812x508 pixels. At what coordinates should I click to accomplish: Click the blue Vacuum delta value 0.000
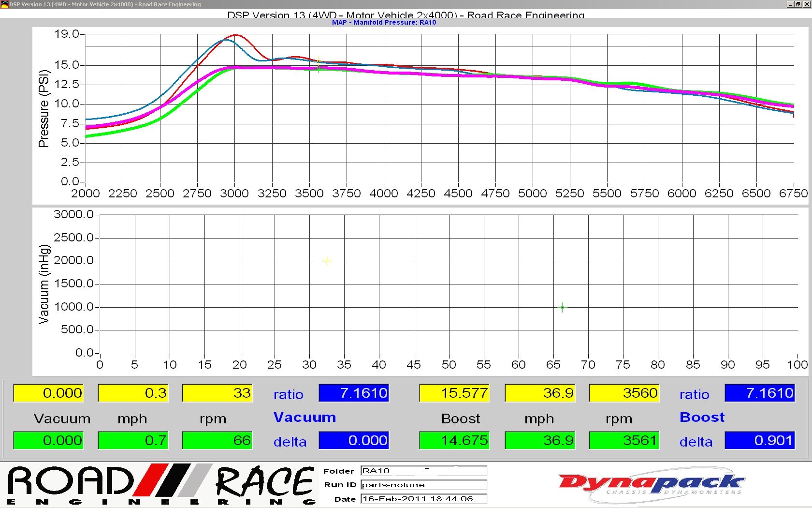tap(354, 440)
